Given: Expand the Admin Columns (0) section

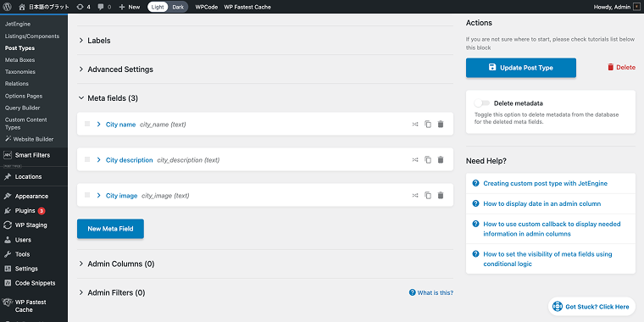Looking at the screenshot, I should coord(117,264).
